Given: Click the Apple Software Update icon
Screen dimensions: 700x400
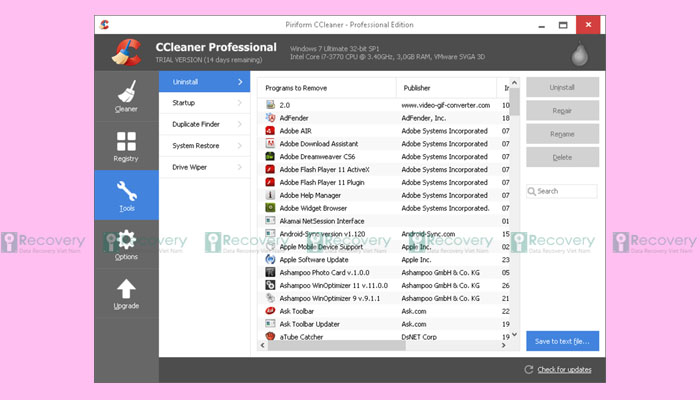Looking at the screenshot, I should pyautogui.click(x=270, y=259).
